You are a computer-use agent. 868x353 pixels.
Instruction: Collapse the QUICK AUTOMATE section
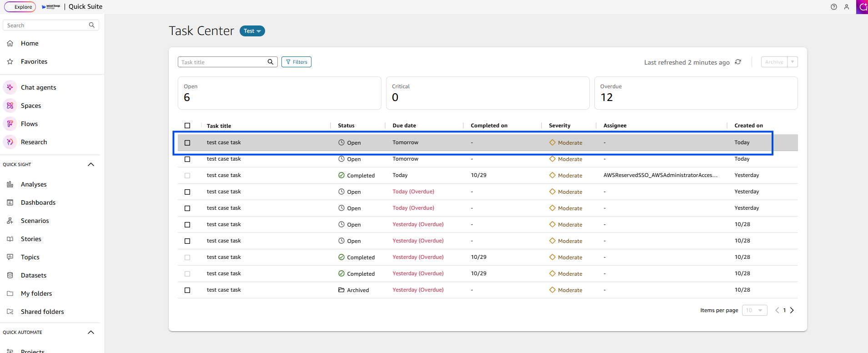coord(91,332)
